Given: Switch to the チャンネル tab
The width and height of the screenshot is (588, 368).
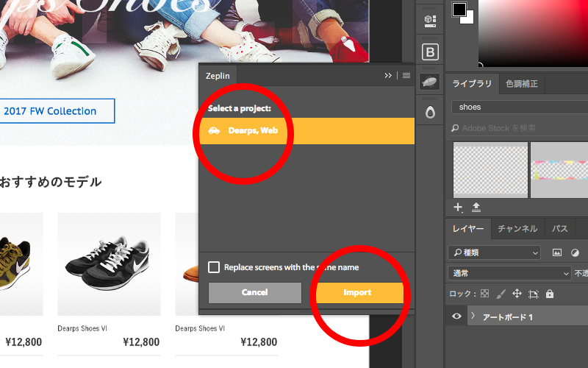Looking at the screenshot, I should click(517, 228).
